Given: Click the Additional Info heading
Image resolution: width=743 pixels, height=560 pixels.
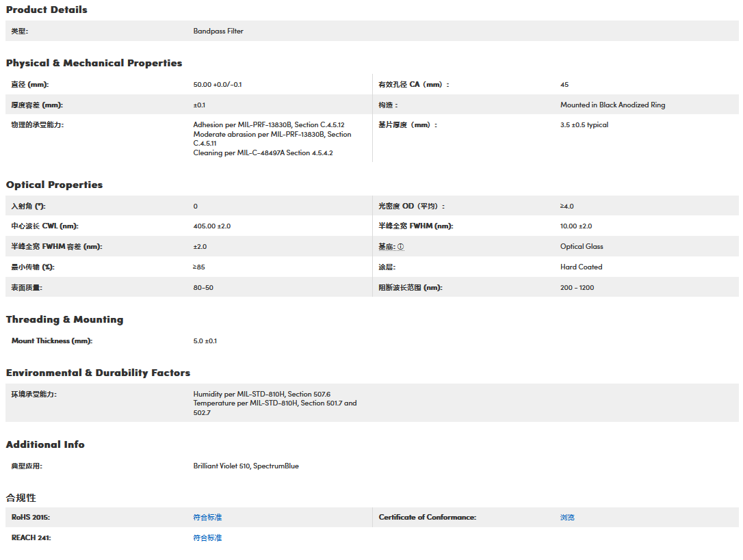Looking at the screenshot, I should click(x=45, y=444).
